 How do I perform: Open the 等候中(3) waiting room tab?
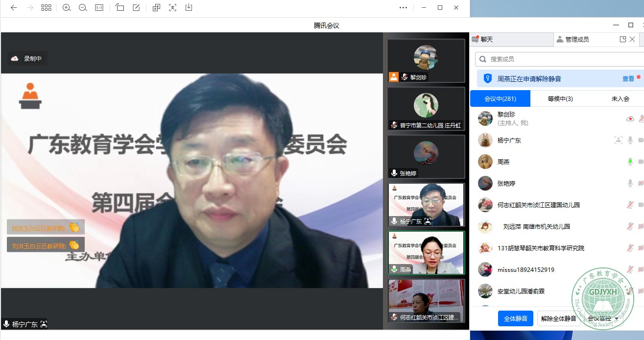click(x=560, y=98)
